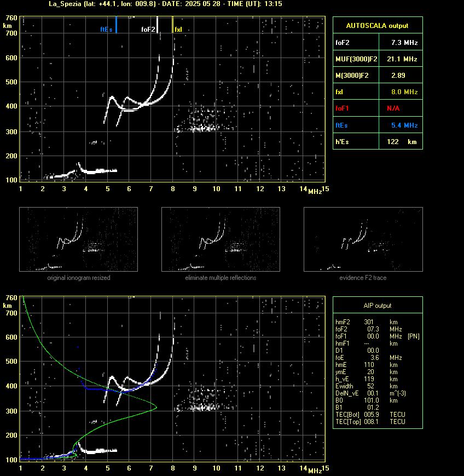Select the foF2 value 7.3 MHz
The width and height of the screenshot is (464, 476).
coord(404,43)
